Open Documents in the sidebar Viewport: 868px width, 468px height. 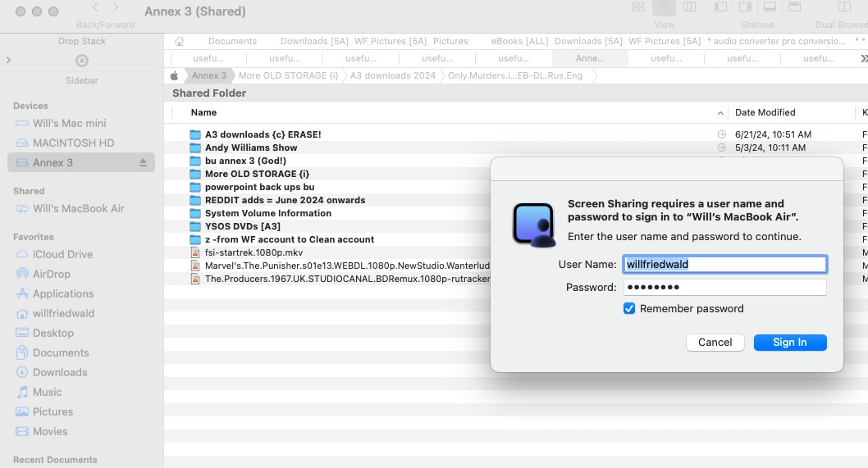(81, 352)
